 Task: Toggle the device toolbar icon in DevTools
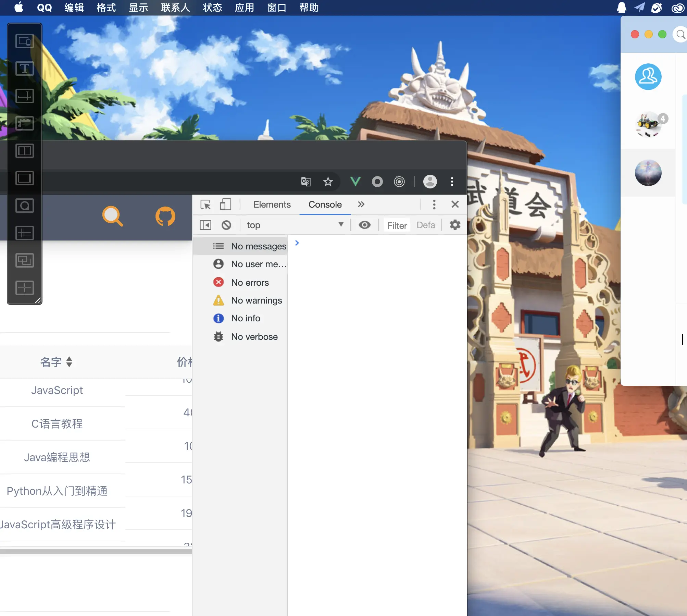pyautogui.click(x=225, y=205)
